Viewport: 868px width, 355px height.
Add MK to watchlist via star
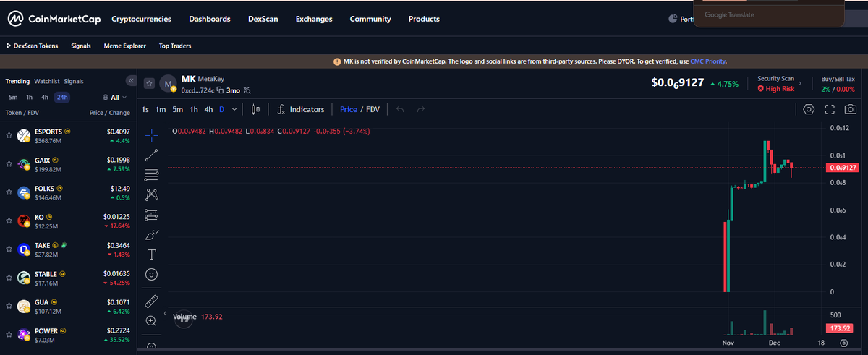(149, 84)
